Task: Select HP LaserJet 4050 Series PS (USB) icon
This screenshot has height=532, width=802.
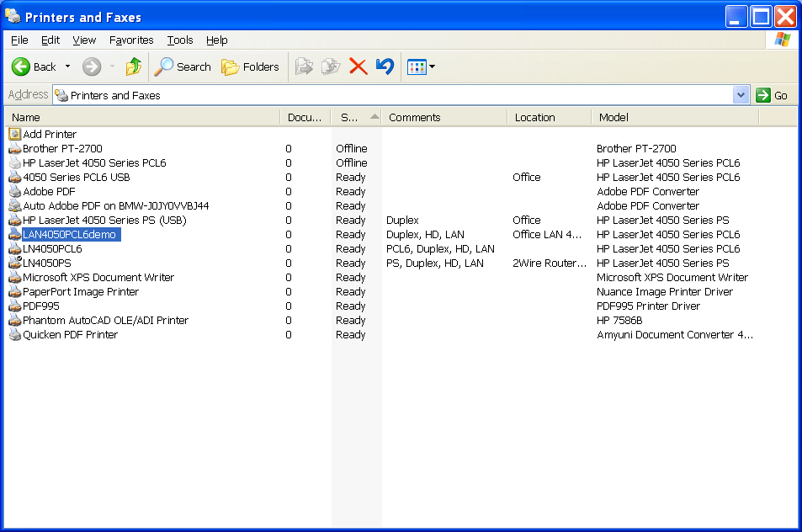Action: click(15, 220)
